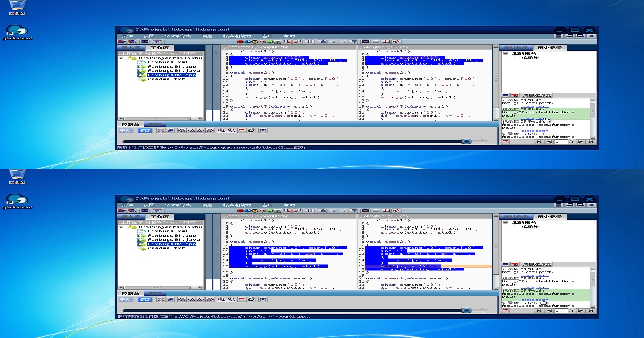The height and width of the screenshot is (338, 644).
Task: Go to last message page in upper window
Action: (590, 142)
